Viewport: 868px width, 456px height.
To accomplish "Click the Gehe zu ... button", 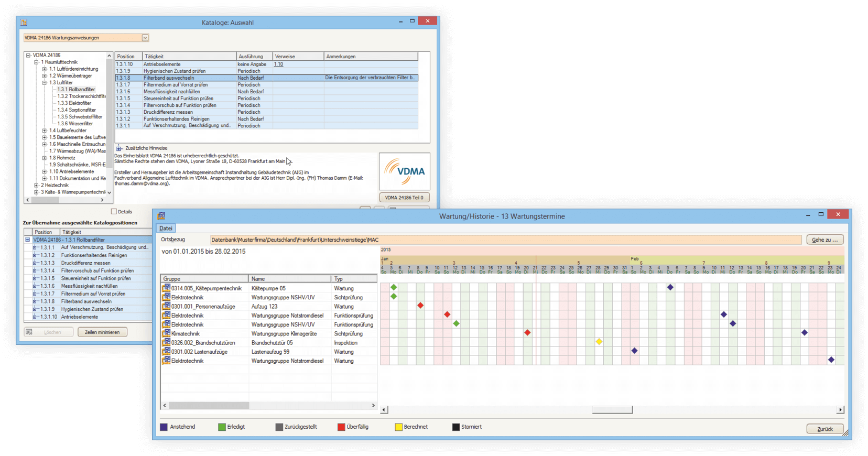I will 824,240.
